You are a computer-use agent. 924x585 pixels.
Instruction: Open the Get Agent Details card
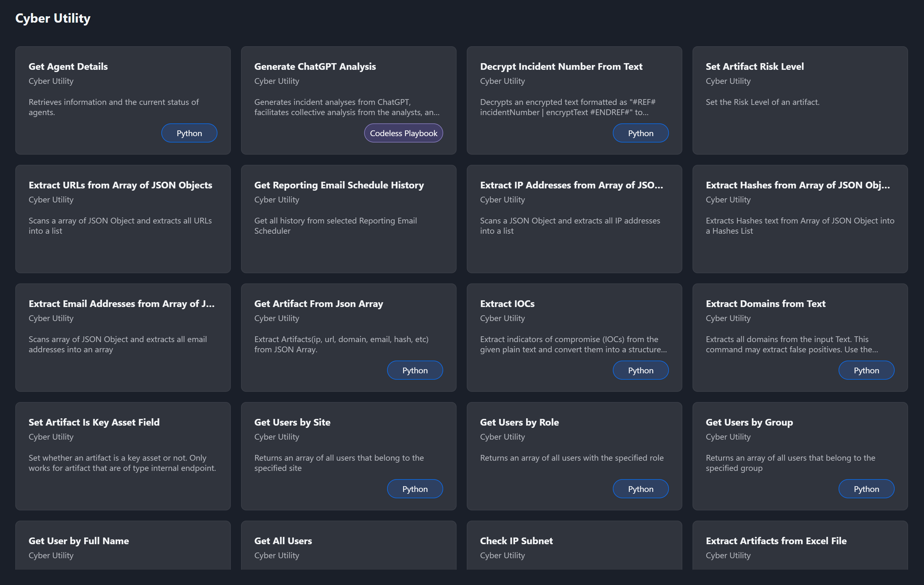click(x=68, y=66)
